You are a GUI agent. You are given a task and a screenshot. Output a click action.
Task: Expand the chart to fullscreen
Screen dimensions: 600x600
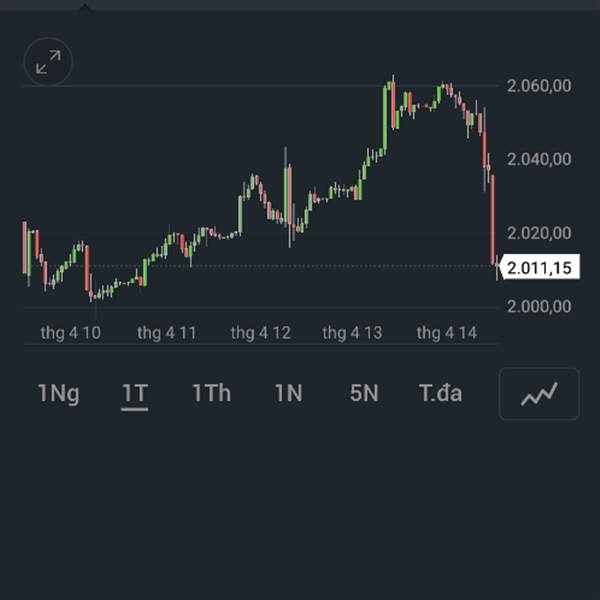pyautogui.click(x=48, y=61)
